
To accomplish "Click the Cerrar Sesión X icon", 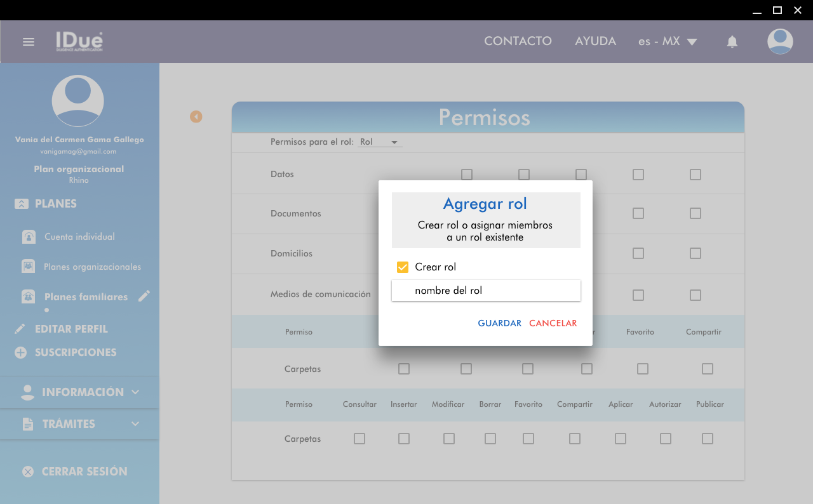I will coord(28,472).
